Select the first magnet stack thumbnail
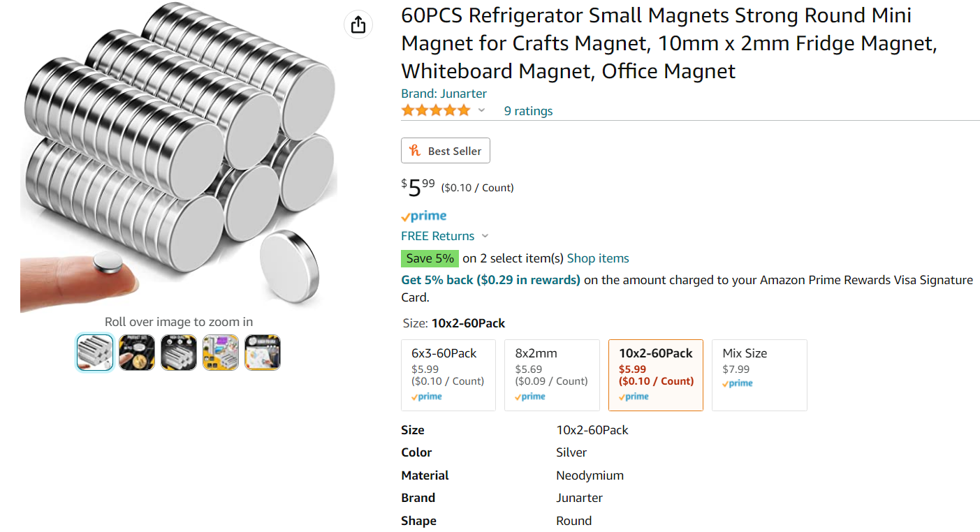The width and height of the screenshot is (980, 532). pyautogui.click(x=94, y=352)
